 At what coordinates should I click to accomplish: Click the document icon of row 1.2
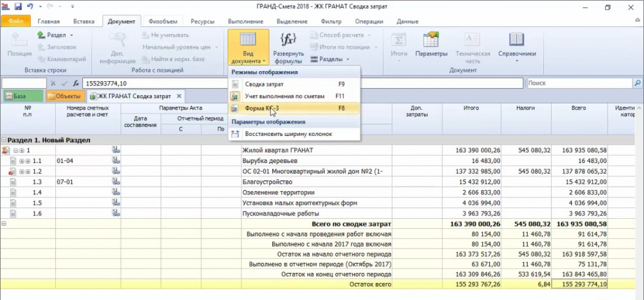click(13, 171)
